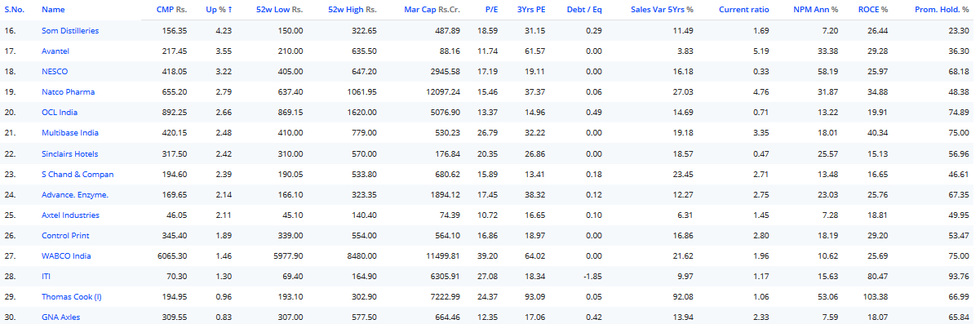Sort by P/E column header
980x324 pixels.
(x=490, y=10)
